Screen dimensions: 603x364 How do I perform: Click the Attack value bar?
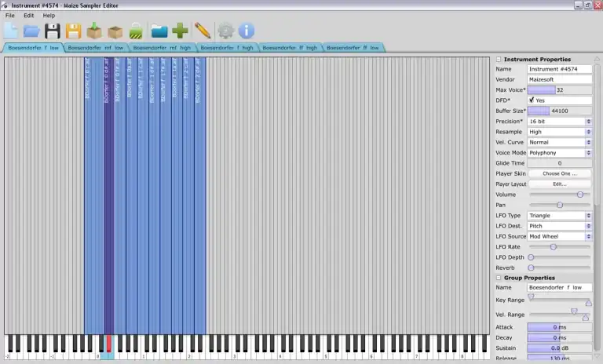click(x=560, y=327)
